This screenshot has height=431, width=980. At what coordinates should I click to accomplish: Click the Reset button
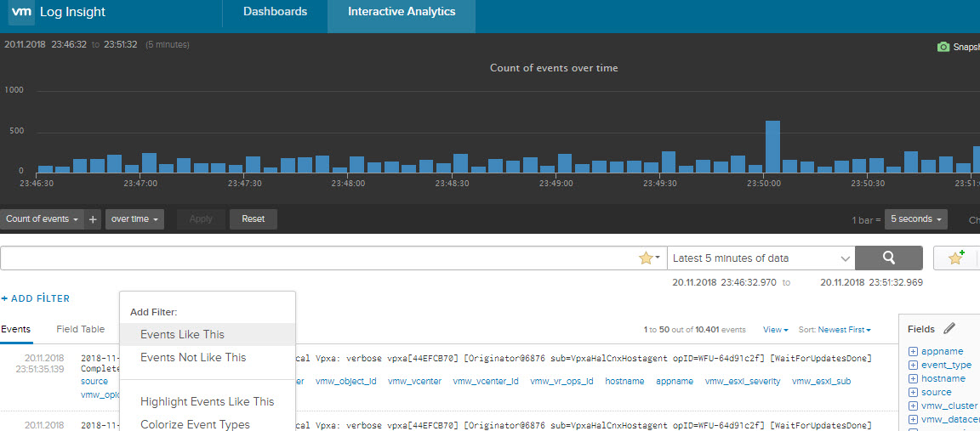click(x=253, y=219)
